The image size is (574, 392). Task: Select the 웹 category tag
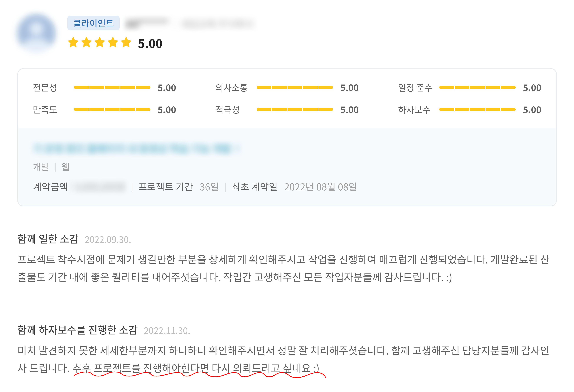[x=65, y=167]
